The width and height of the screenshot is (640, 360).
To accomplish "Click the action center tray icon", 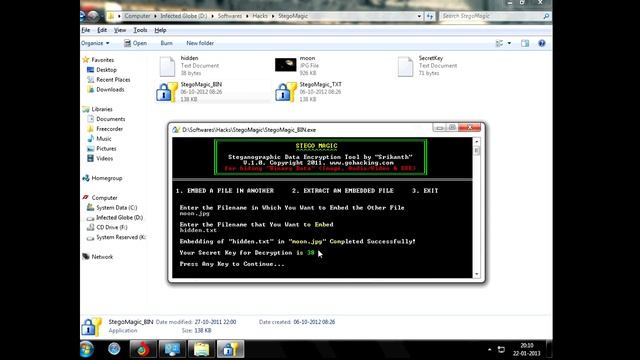I will 501,350.
